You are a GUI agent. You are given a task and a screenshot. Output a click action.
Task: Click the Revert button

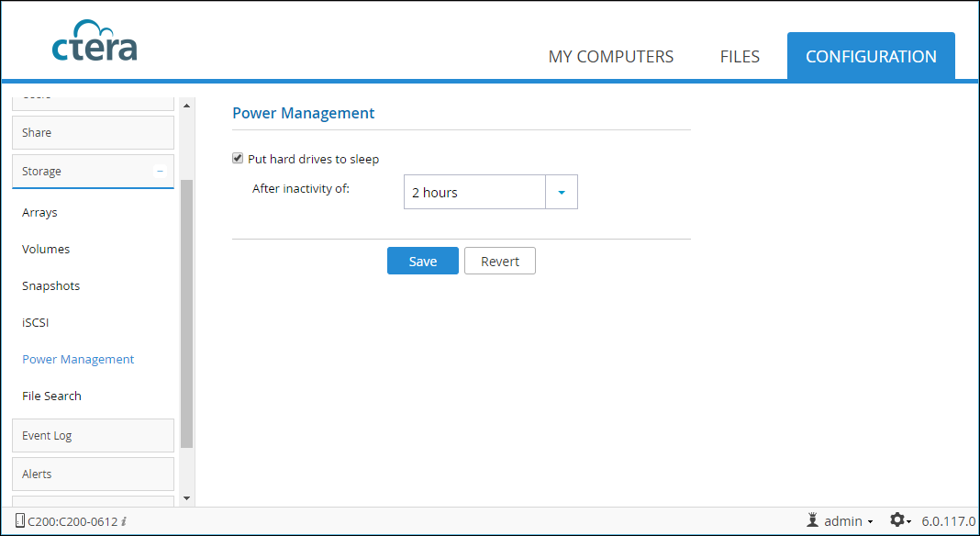point(500,261)
